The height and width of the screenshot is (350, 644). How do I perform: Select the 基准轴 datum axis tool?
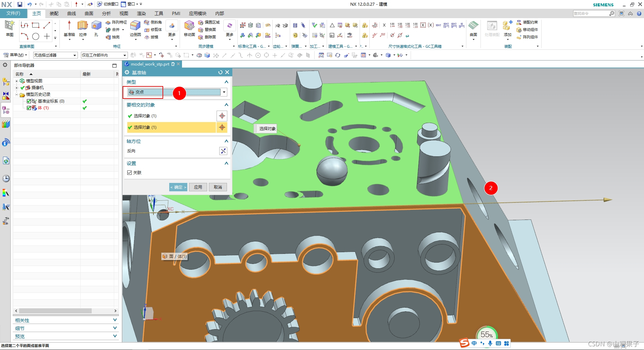[x=69, y=28]
